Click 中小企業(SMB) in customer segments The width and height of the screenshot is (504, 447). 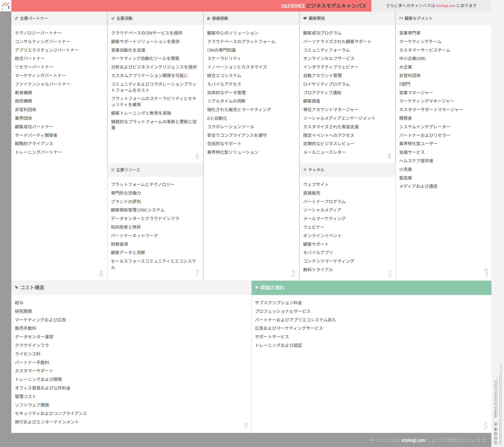coord(412,58)
